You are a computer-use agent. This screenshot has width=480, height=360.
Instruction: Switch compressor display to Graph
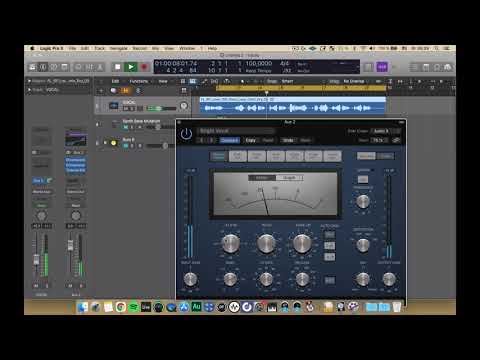[289, 178]
